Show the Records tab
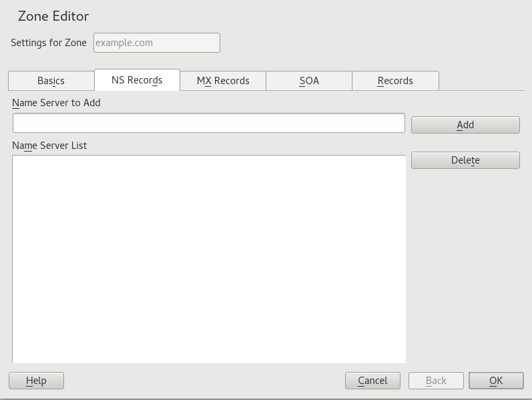532x400 pixels. (x=395, y=81)
